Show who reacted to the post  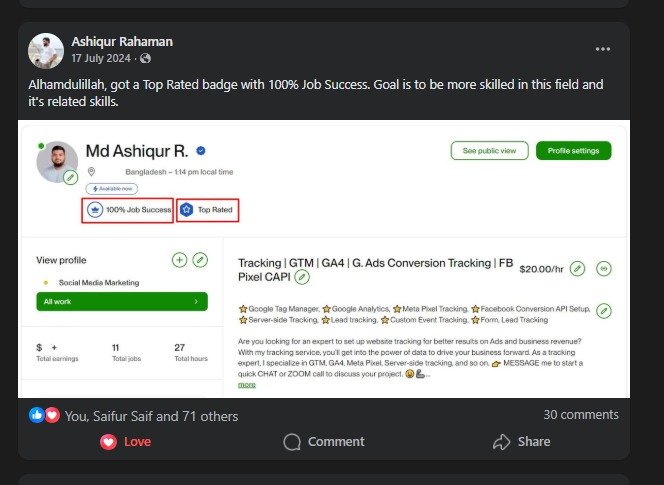pyautogui.click(x=152, y=416)
